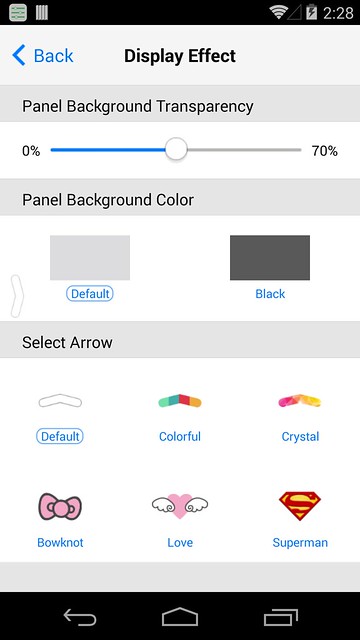Tap the Android back navigation arrow
Image resolution: width=360 pixels, height=640 pixels.
pyautogui.click(x=80, y=617)
